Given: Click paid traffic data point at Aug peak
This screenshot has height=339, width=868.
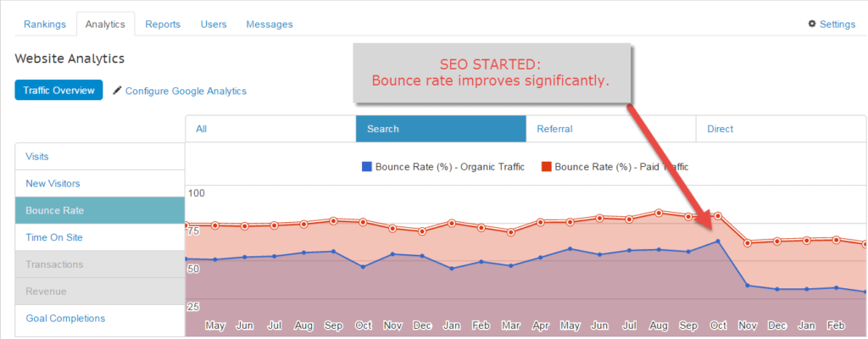Looking at the screenshot, I should [658, 213].
